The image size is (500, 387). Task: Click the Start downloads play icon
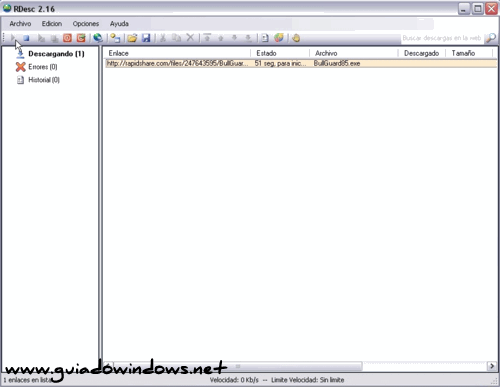tap(13, 38)
